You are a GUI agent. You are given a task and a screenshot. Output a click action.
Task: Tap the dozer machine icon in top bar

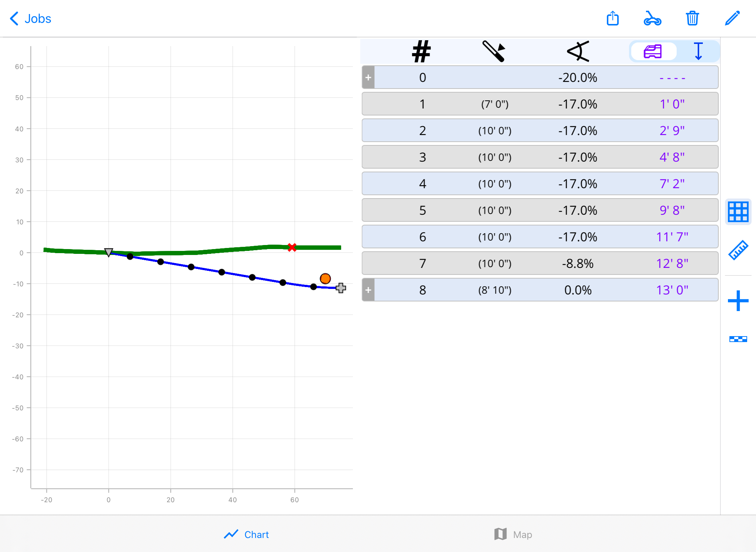tap(652, 18)
